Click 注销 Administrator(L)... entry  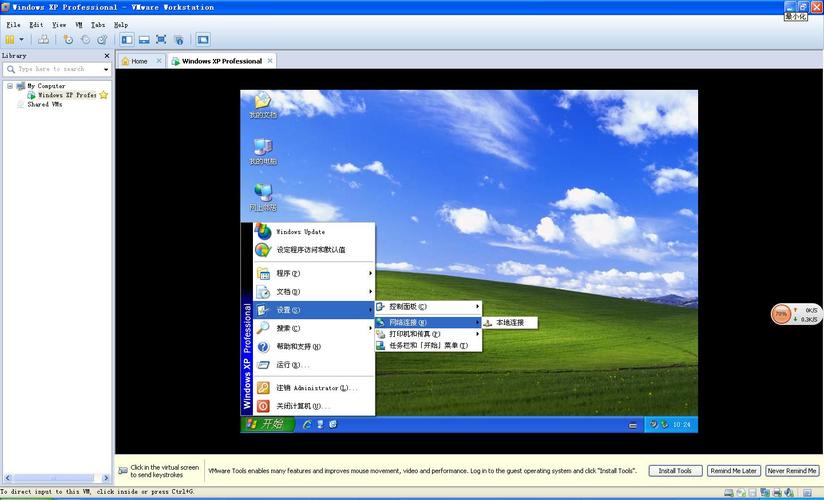pyautogui.click(x=314, y=388)
